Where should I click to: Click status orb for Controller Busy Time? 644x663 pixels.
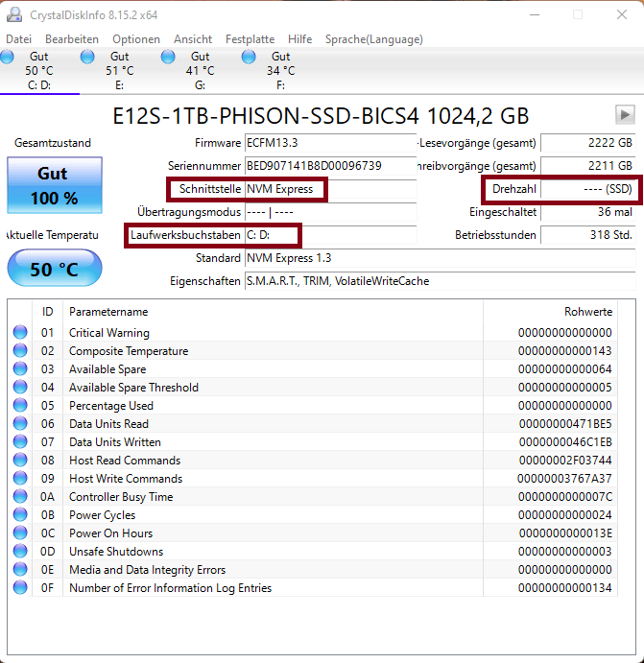20,496
